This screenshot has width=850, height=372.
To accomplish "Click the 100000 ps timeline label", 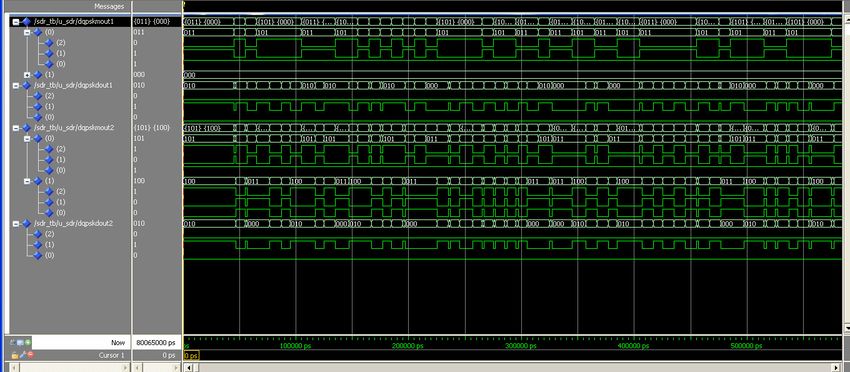I will point(295,346).
